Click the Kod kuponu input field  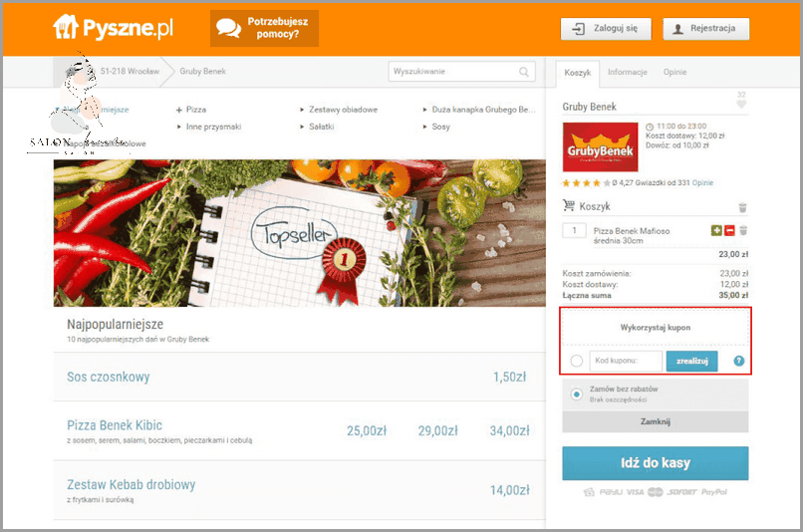point(626,361)
